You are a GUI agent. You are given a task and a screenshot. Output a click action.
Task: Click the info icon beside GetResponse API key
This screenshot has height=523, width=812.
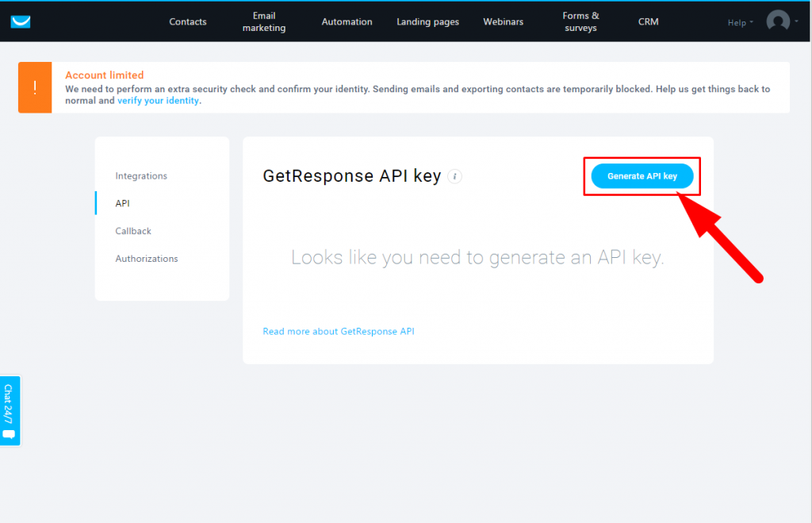pyautogui.click(x=454, y=176)
